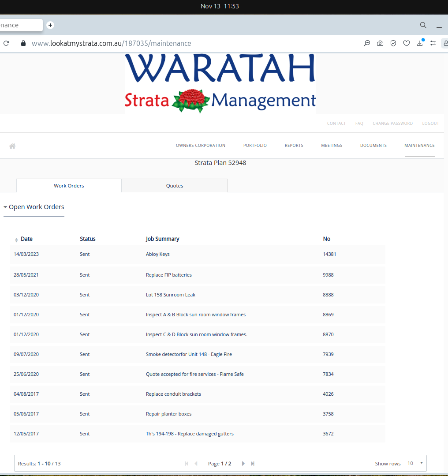Viewport: 448px width, 476px height.
Task: Open the zoom find-in-page icon
Action: tap(367, 43)
